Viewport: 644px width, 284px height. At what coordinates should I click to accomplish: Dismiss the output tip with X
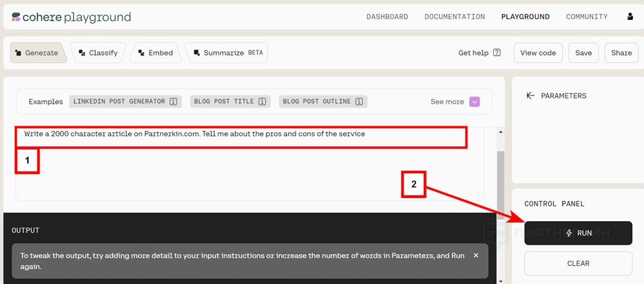(475, 256)
